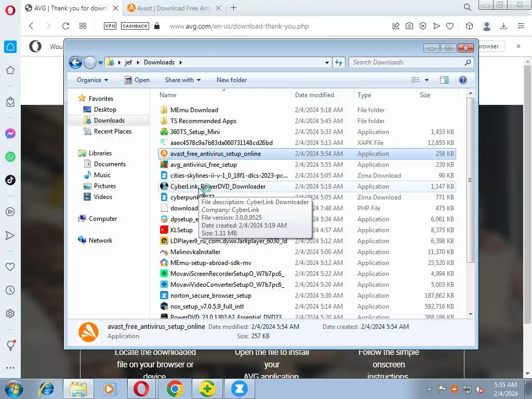The image size is (532, 399).
Task: Open Windows Start button
Action: 14,389
